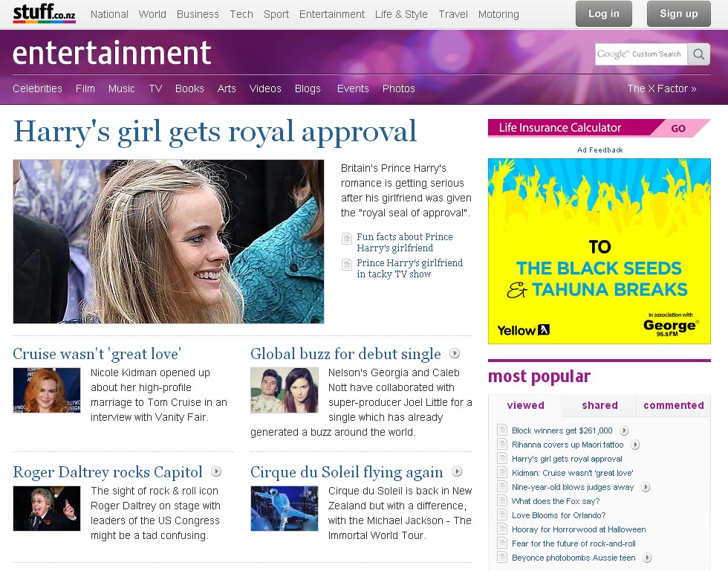
Task: Click play icon beside Cirque du Soleil headline
Action: pos(457,471)
